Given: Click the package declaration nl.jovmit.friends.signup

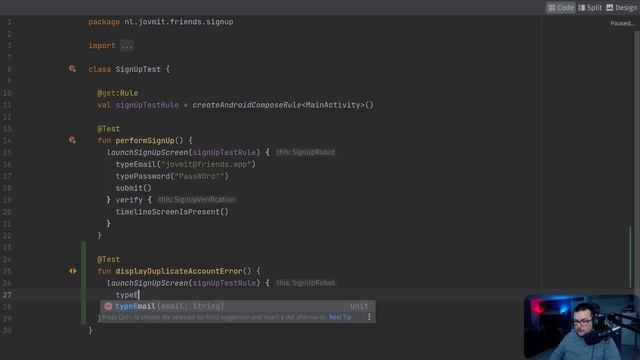Looking at the screenshot, I should click(x=179, y=22).
